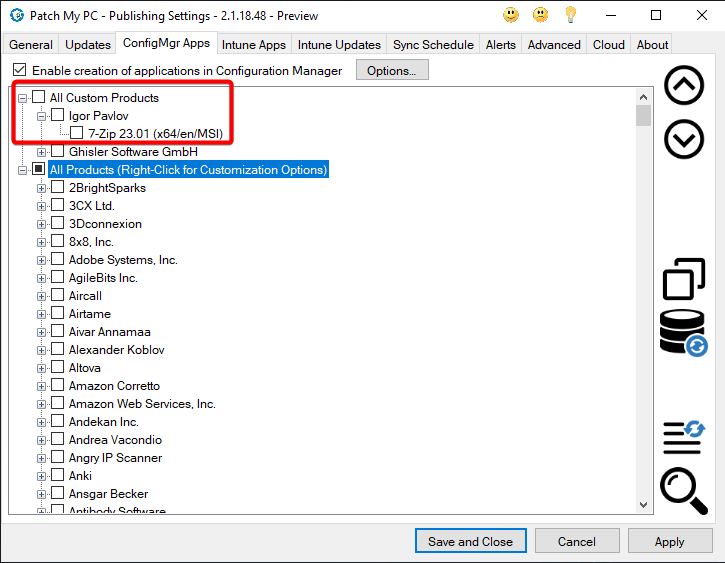This screenshot has width=725, height=563.
Task: Check the Adobe Systems, Inc. checkbox
Action: pyautogui.click(x=58, y=260)
